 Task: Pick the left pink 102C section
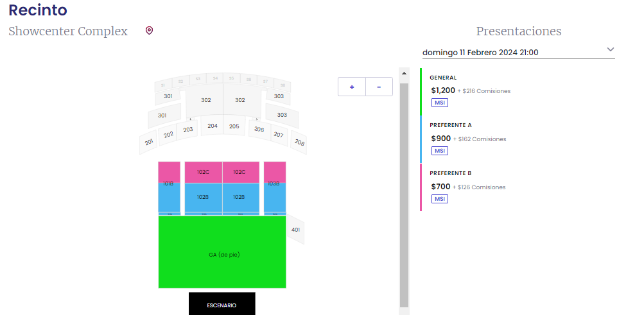(x=204, y=173)
